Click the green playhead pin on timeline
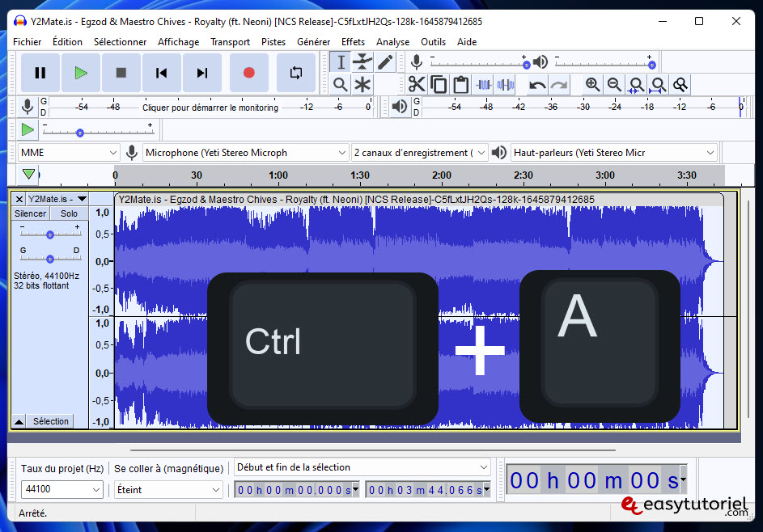 [x=28, y=174]
